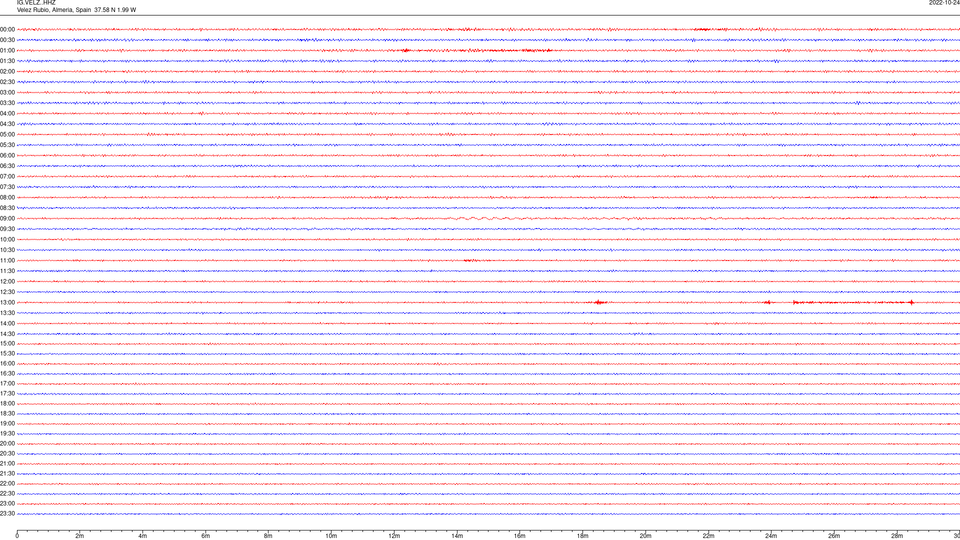Screen dimensions: 960x540
Task: Click the '4m' minute axis tick label
Action: click(143, 536)
